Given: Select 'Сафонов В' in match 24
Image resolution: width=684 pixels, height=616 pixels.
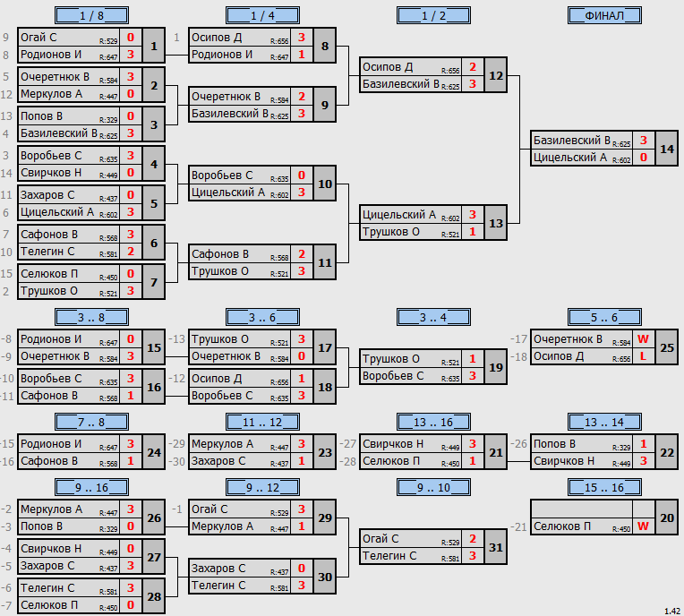Looking at the screenshot, I should pyautogui.click(x=49, y=461).
